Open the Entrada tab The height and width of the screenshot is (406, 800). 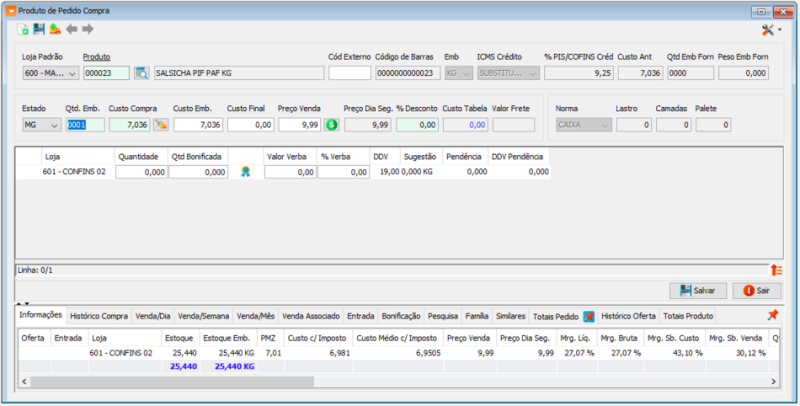click(x=361, y=316)
